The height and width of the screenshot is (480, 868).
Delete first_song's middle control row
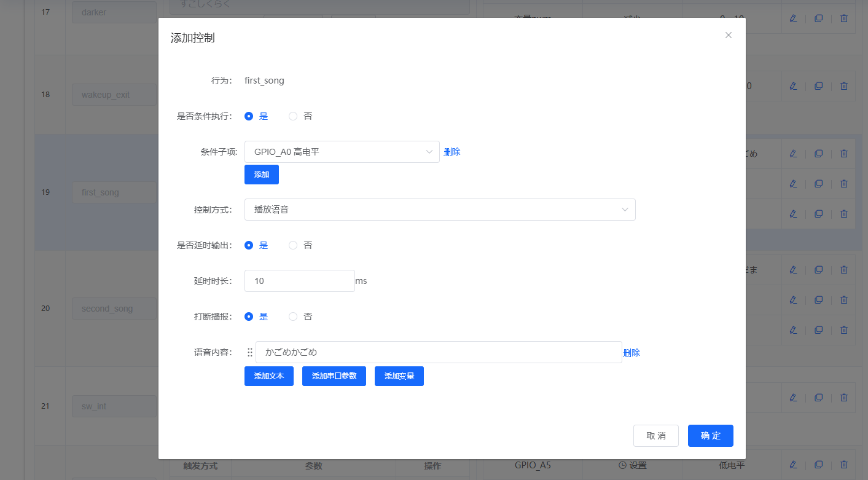[x=843, y=183]
